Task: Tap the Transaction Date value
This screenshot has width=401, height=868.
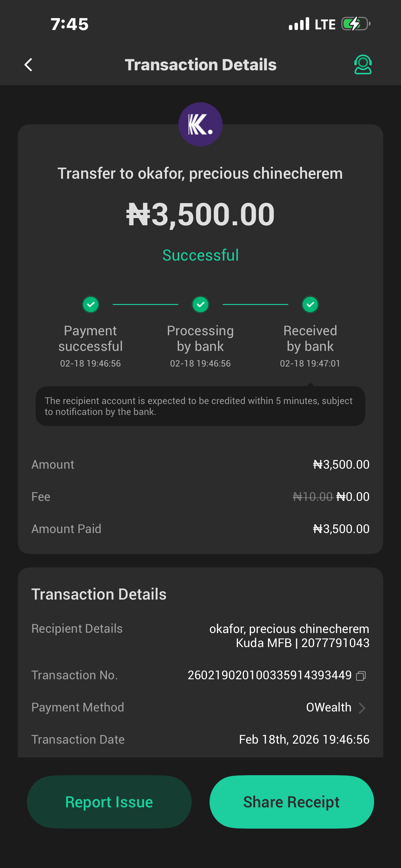Action: point(304,739)
